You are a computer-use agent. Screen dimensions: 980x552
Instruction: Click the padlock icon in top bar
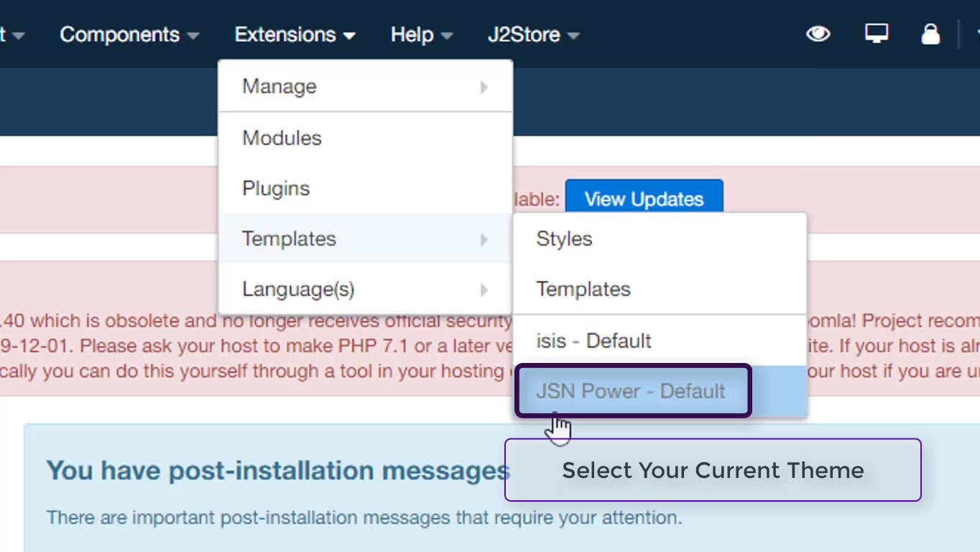[930, 34]
